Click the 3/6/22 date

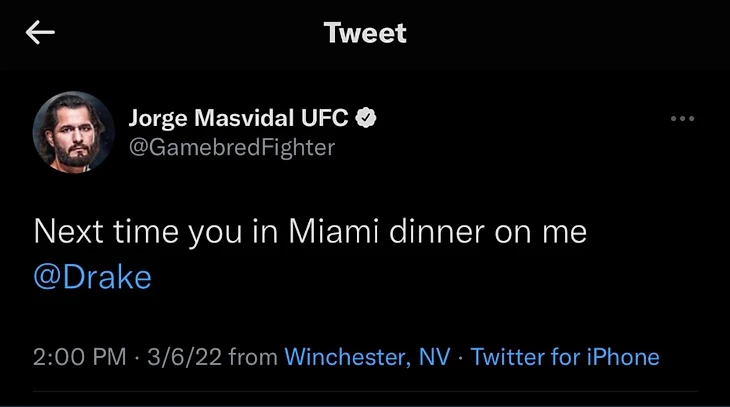(184, 357)
